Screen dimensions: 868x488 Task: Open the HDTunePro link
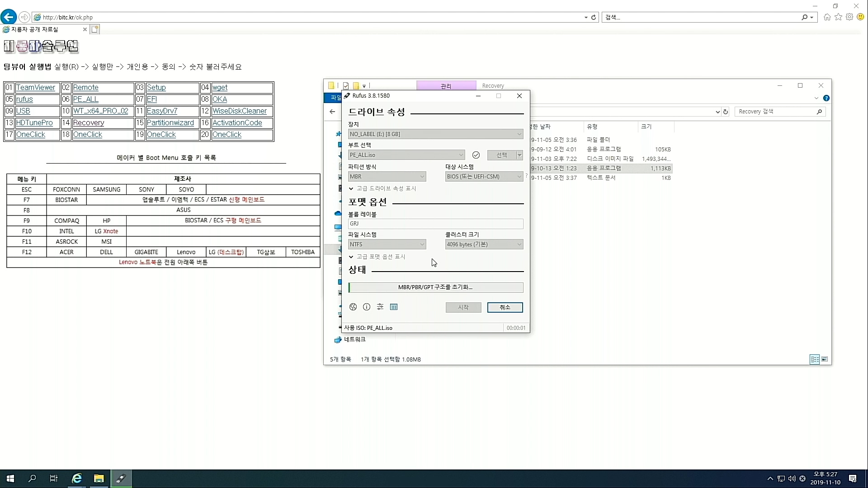[x=34, y=123]
